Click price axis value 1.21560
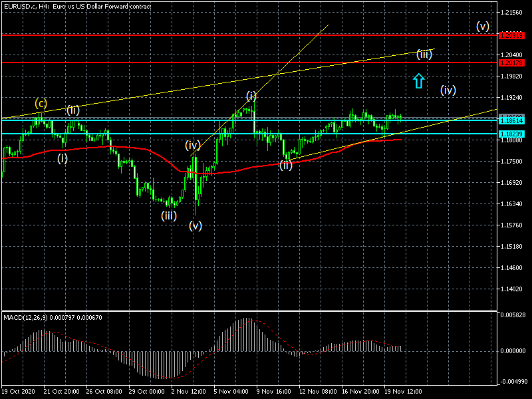 point(511,13)
